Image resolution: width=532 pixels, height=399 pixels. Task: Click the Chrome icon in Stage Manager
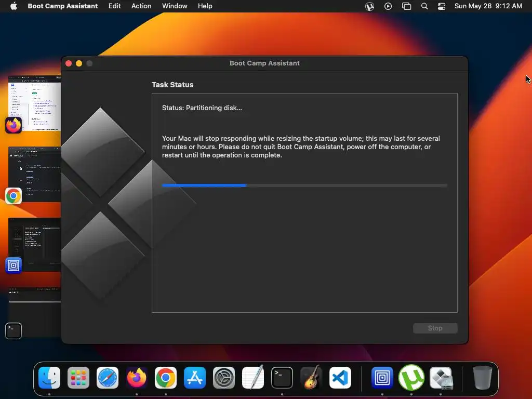pyautogui.click(x=14, y=196)
